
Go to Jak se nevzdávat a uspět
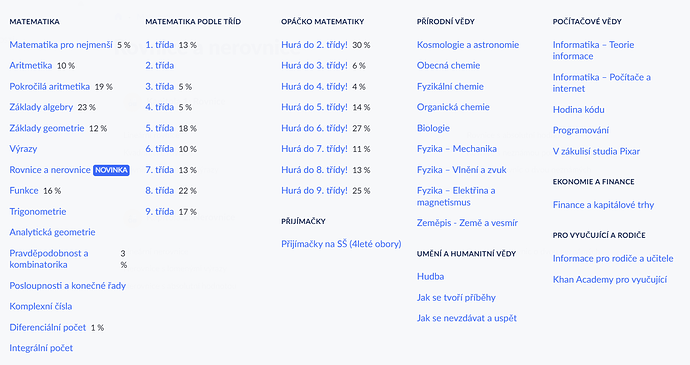(467, 318)
